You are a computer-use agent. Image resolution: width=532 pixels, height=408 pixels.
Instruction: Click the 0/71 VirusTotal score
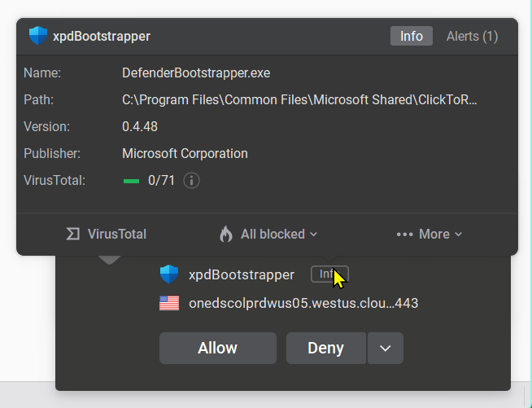tap(161, 181)
